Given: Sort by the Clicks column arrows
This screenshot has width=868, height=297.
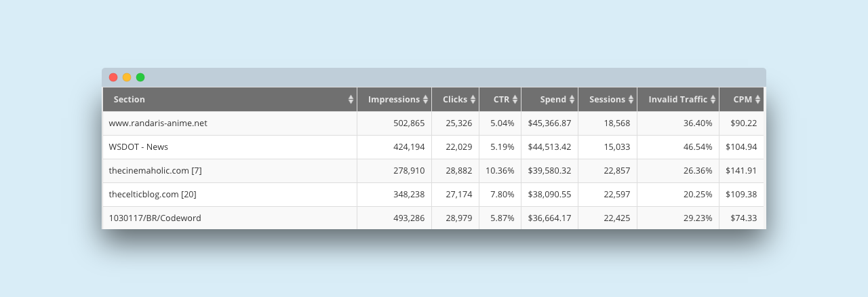Looking at the screenshot, I should pyautogui.click(x=473, y=100).
